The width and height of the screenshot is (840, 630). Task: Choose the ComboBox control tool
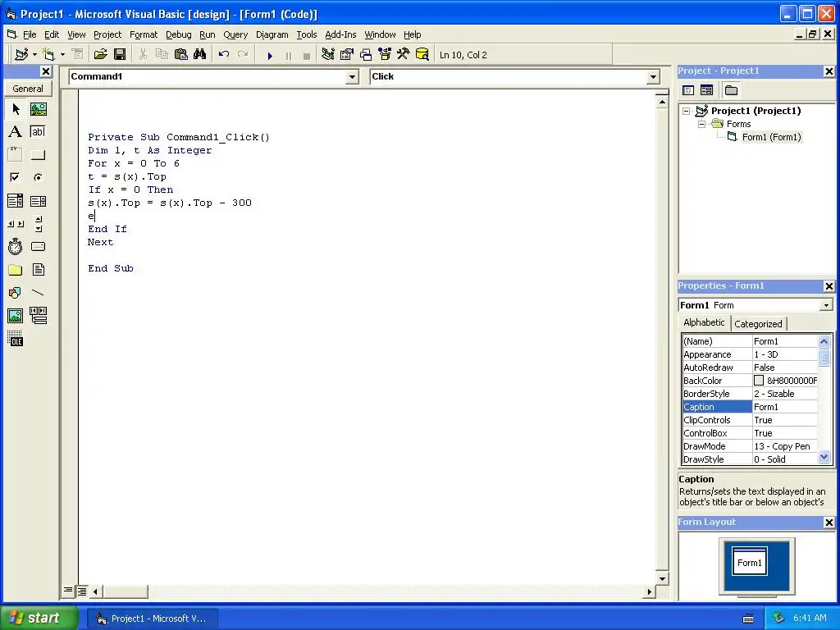(x=16, y=201)
